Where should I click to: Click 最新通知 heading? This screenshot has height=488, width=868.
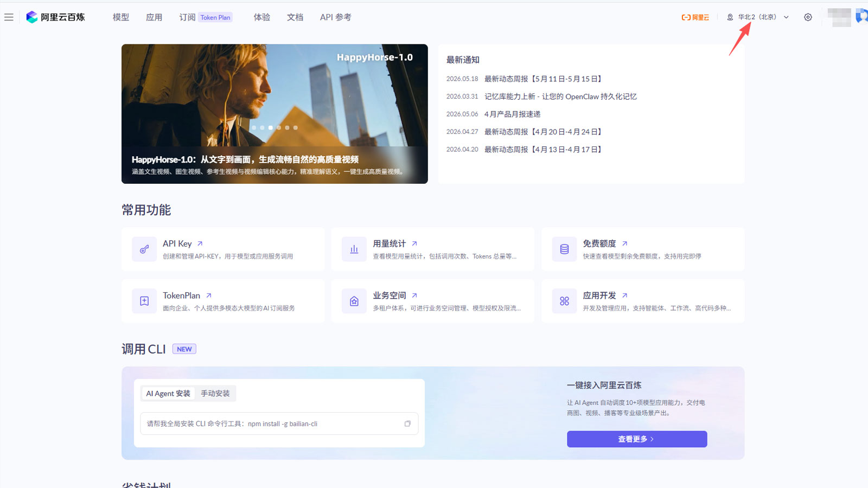(463, 60)
